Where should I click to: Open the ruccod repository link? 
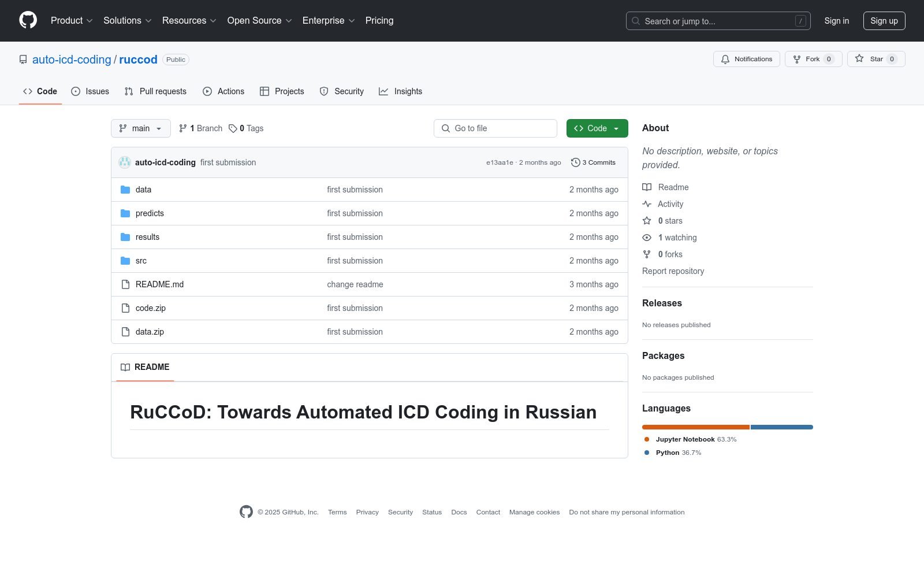pos(138,60)
